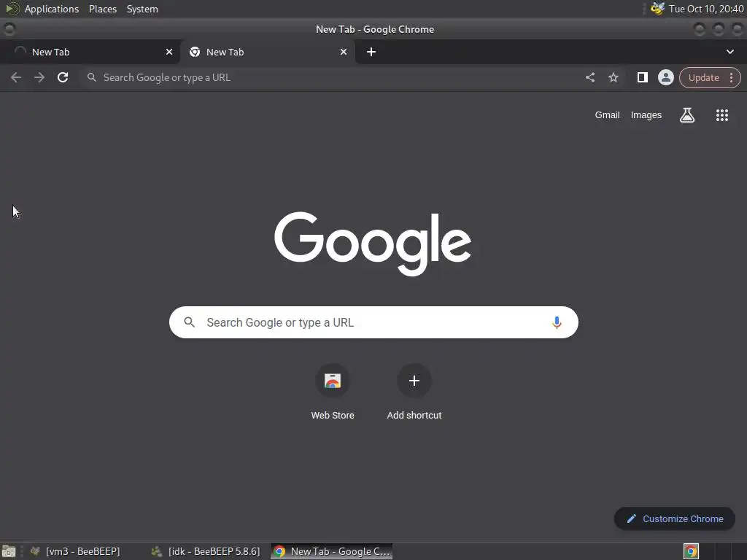Reload the current page
747x560 pixels.
(63, 77)
